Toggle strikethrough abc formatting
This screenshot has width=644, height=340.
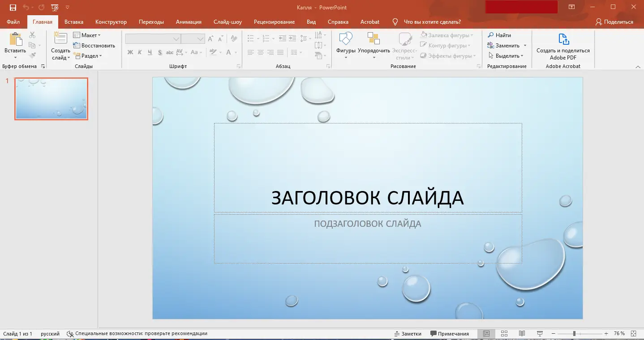170,52
